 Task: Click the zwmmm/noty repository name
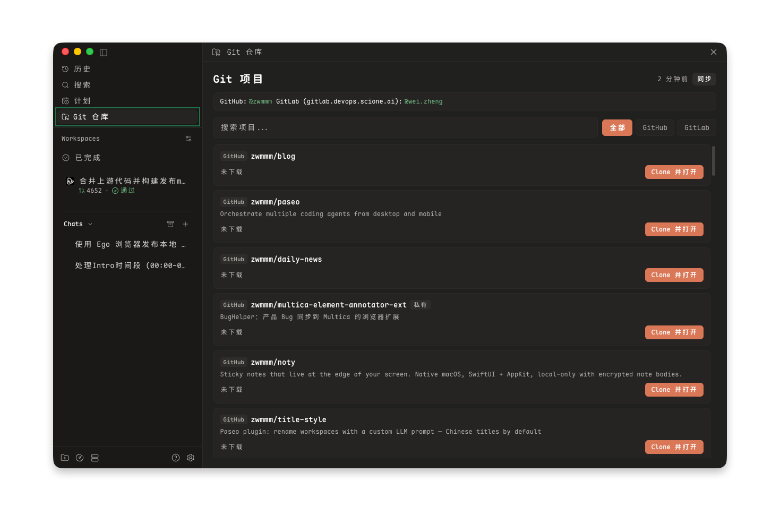[273, 362]
